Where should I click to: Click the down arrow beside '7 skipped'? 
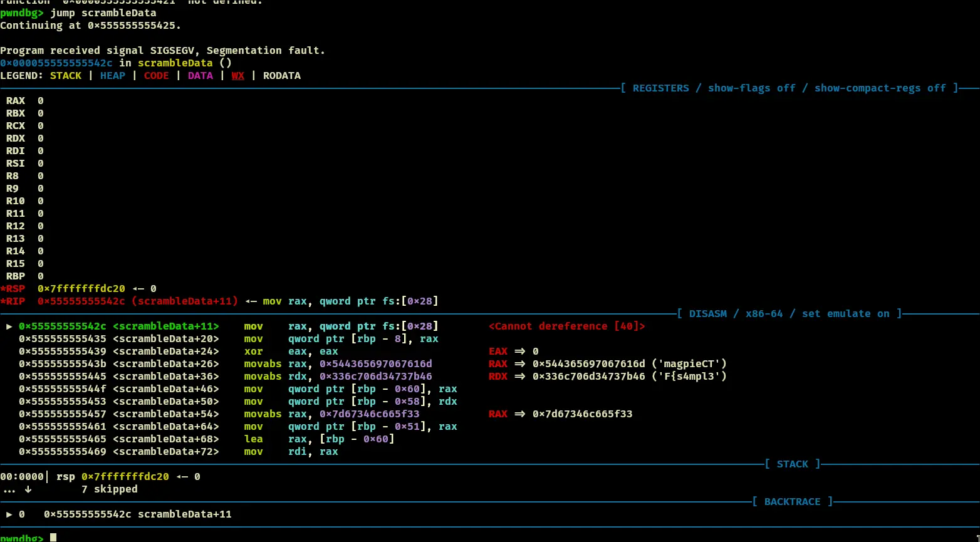pos(28,489)
